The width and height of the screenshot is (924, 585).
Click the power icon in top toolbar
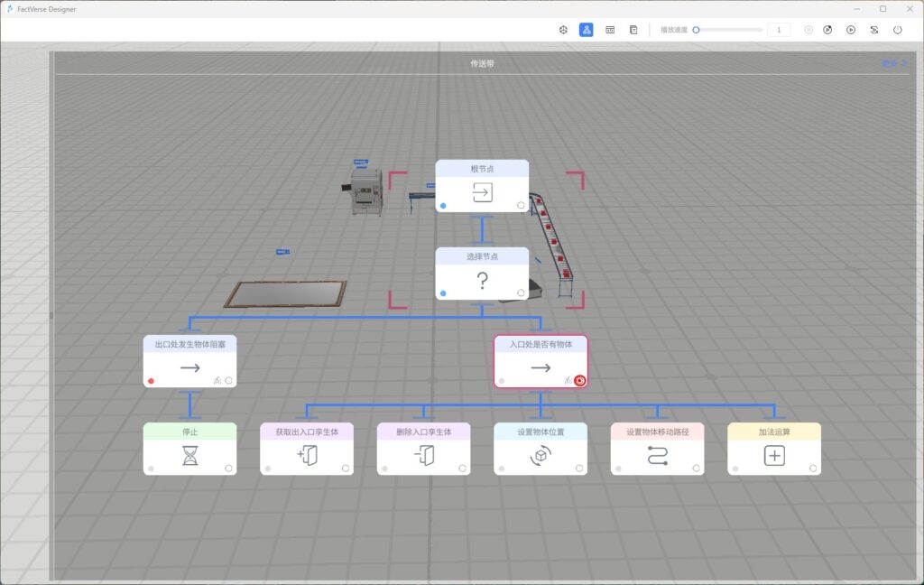click(x=897, y=30)
